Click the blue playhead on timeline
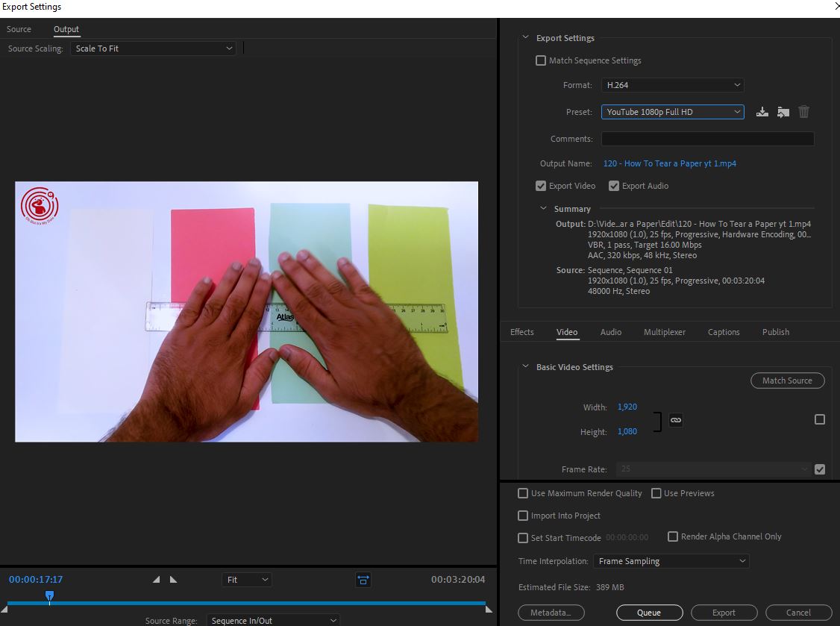This screenshot has width=840, height=626. pos(49,596)
